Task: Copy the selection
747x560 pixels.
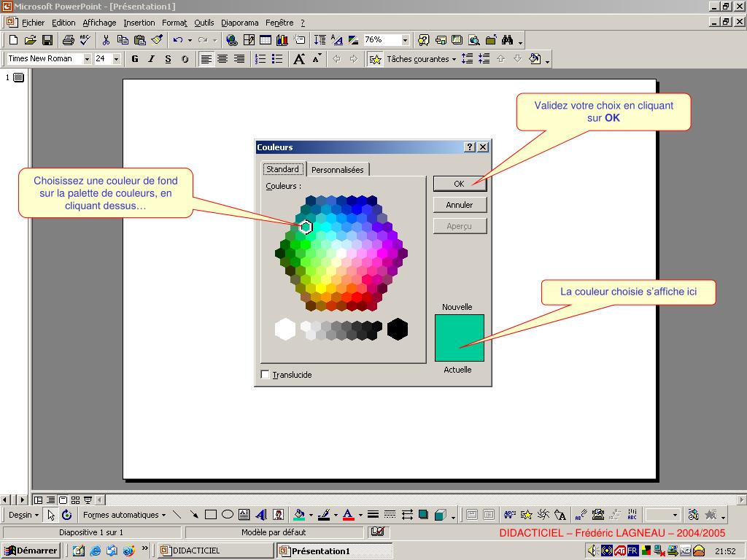Action: click(x=123, y=40)
